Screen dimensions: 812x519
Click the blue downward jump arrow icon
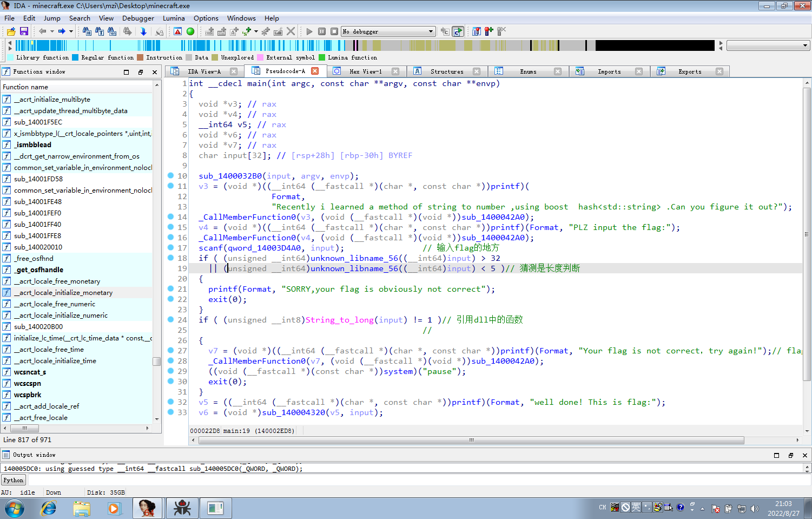click(143, 31)
